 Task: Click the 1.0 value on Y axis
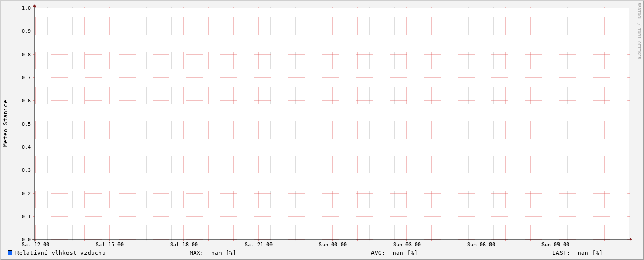[26, 8]
